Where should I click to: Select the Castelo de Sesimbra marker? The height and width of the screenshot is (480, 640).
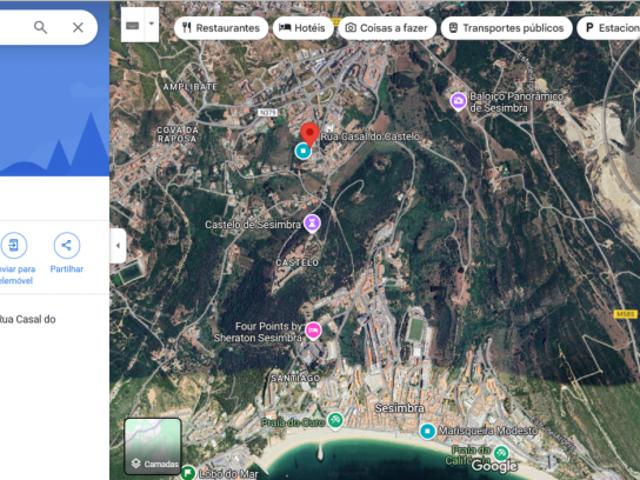tap(313, 223)
